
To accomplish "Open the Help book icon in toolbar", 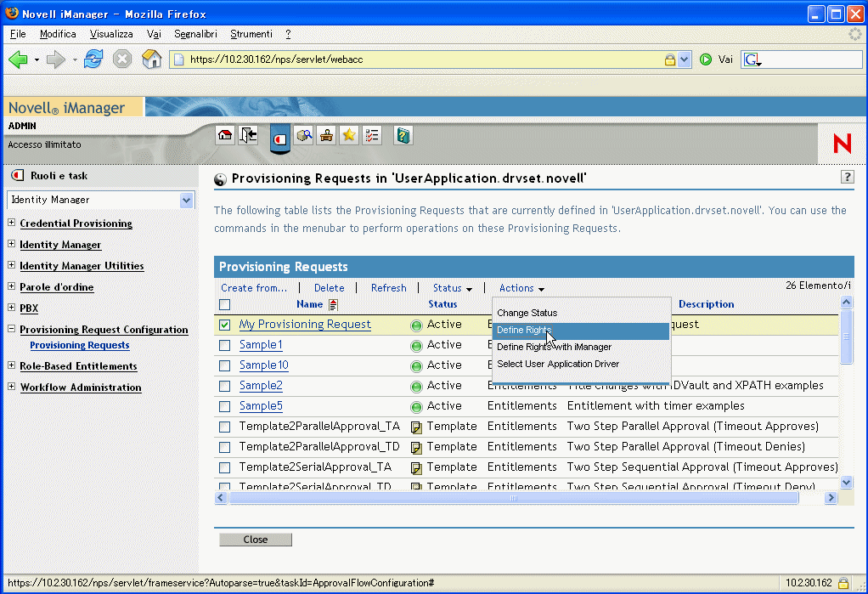I will point(403,136).
